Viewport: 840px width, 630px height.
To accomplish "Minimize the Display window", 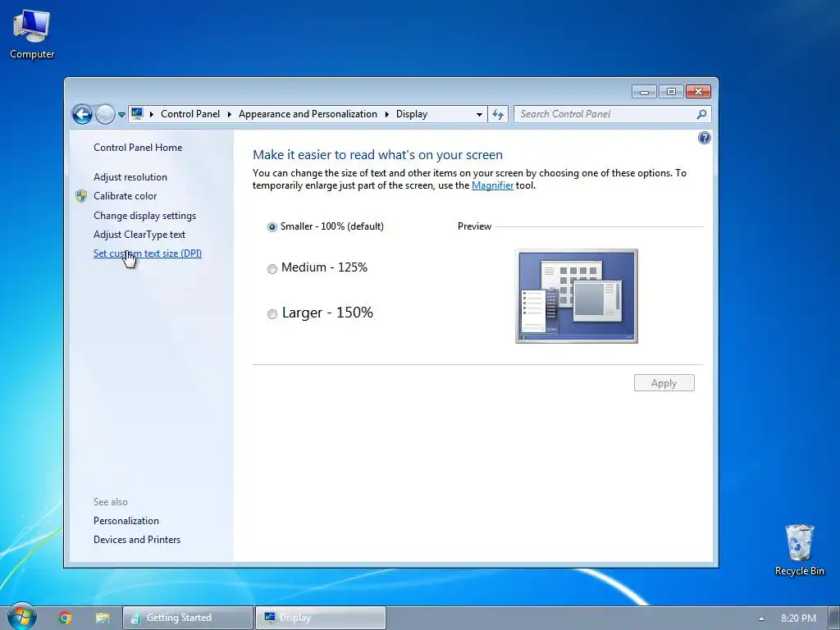I will pyautogui.click(x=644, y=92).
